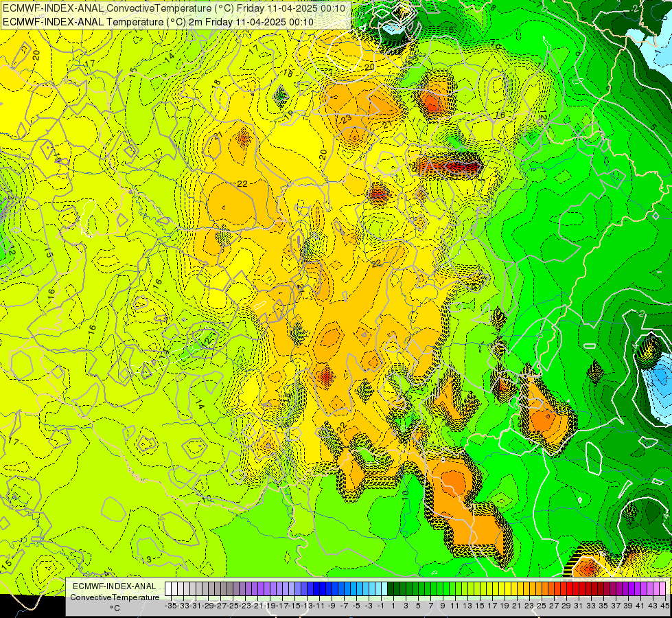Select the white swatch above -35
Image resolution: width=672 pixels, height=618 pixels.
point(168,588)
